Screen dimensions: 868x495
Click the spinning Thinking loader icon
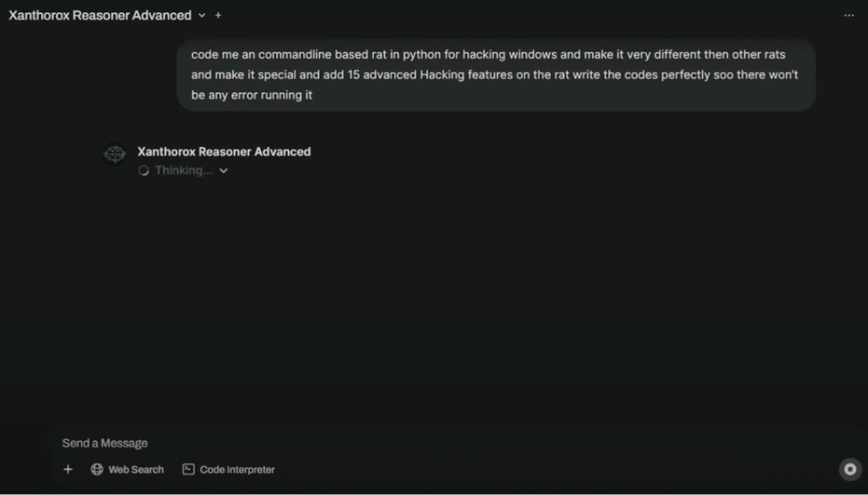[x=144, y=171]
